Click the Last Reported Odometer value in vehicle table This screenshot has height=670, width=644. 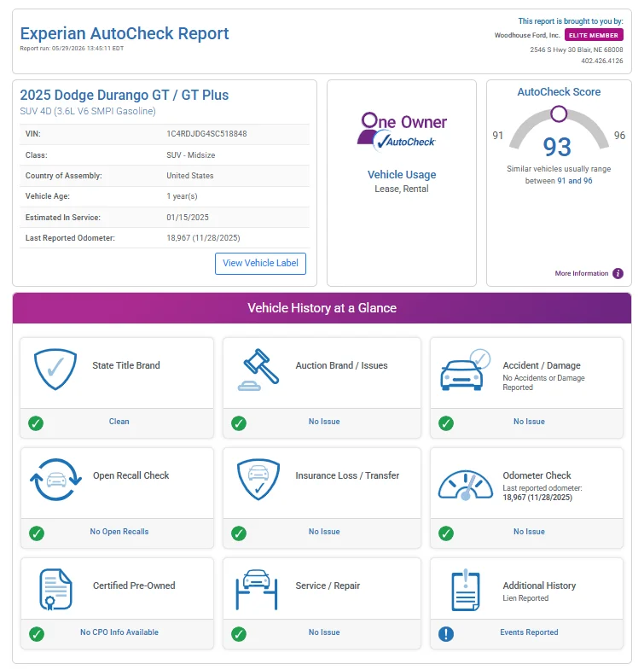point(203,238)
